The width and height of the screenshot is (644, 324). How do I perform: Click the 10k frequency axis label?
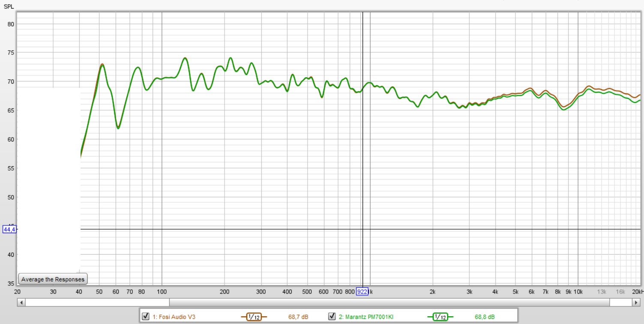pos(578,292)
